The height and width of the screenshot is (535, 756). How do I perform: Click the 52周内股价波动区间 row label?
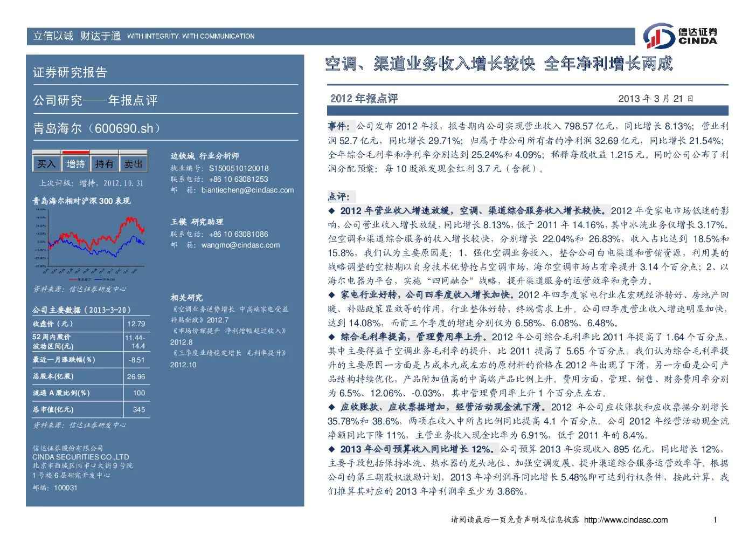click(53, 341)
